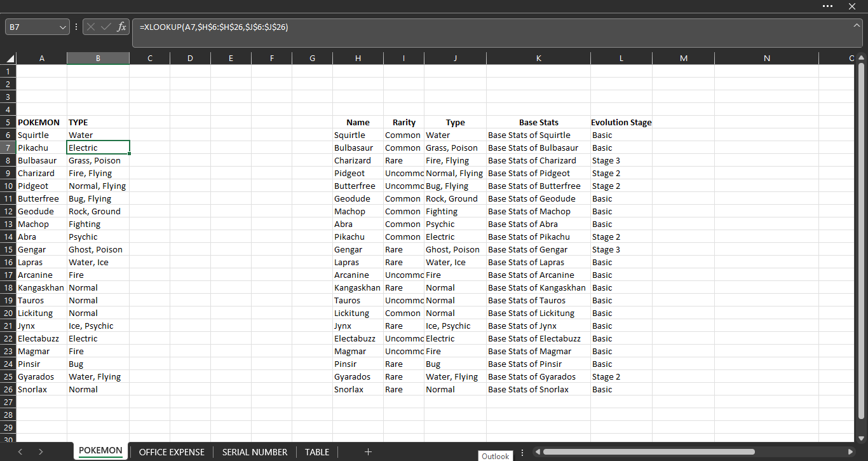Click the Name header cell in H5
This screenshot has height=461, width=868.
pyautogui.click(x=358, y=122)
